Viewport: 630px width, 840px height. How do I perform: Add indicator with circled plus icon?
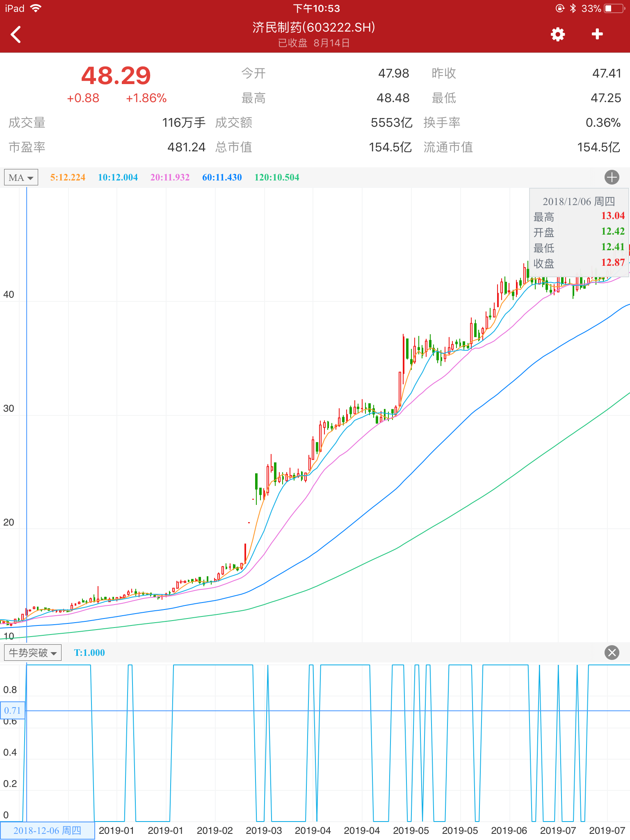[612, 177]
